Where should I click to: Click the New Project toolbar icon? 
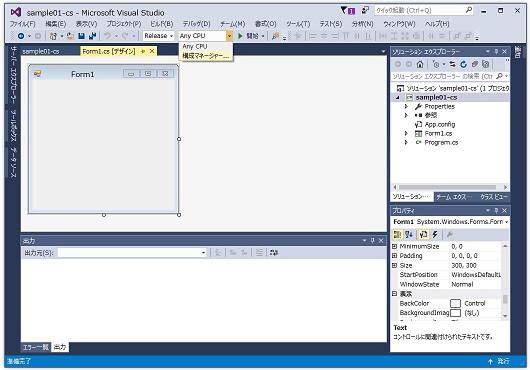pyautogui.click(x=53, y=36)
